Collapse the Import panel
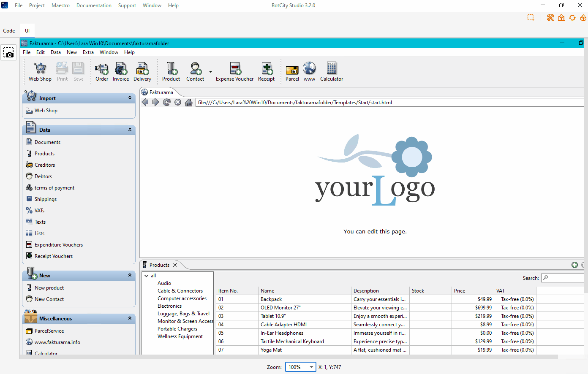 (x=130, y=98)
